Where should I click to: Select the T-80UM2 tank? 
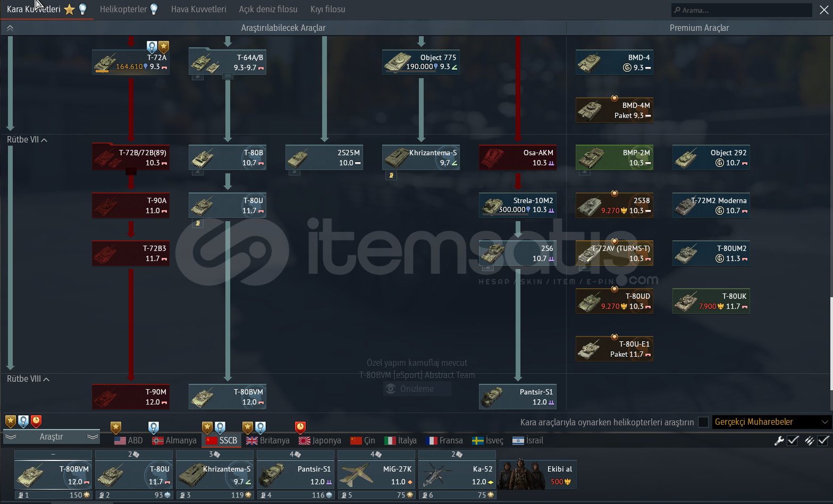pyautogui.click(x=711, y=253)
